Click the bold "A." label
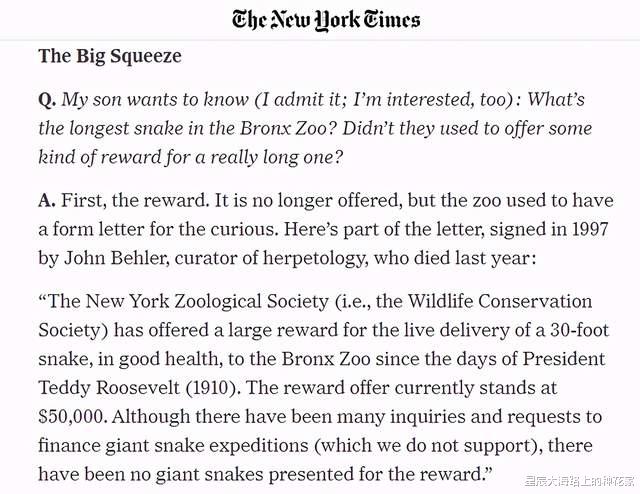This screenshot has width=640, height=494. coord(46,201)
